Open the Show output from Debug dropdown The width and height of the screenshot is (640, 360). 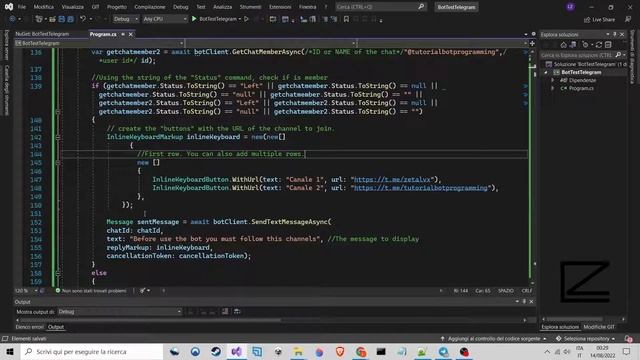pos(119,311)
